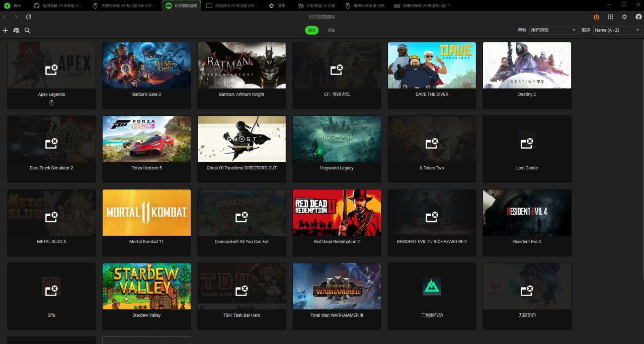Click the missing-link icon on Lost Castle

click(527, 143)
